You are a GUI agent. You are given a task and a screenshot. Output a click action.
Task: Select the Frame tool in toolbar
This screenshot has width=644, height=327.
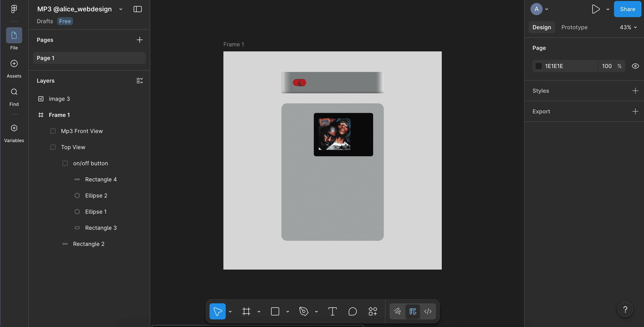point(246,311)
